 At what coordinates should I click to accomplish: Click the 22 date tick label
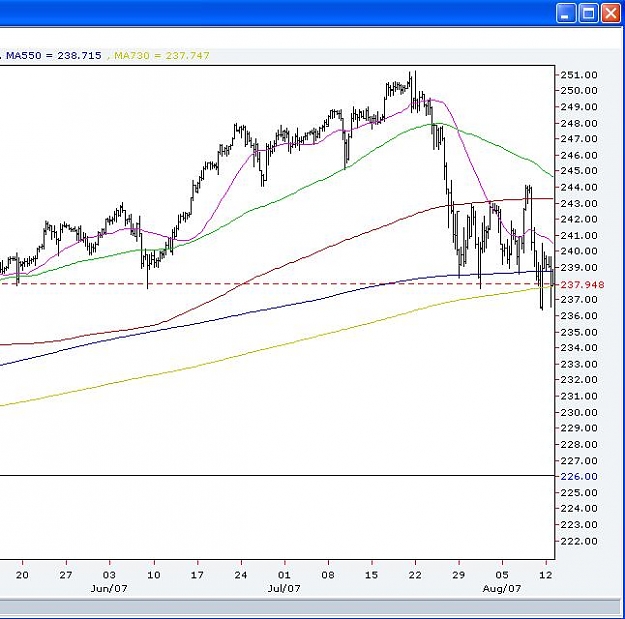coord(415,575)
